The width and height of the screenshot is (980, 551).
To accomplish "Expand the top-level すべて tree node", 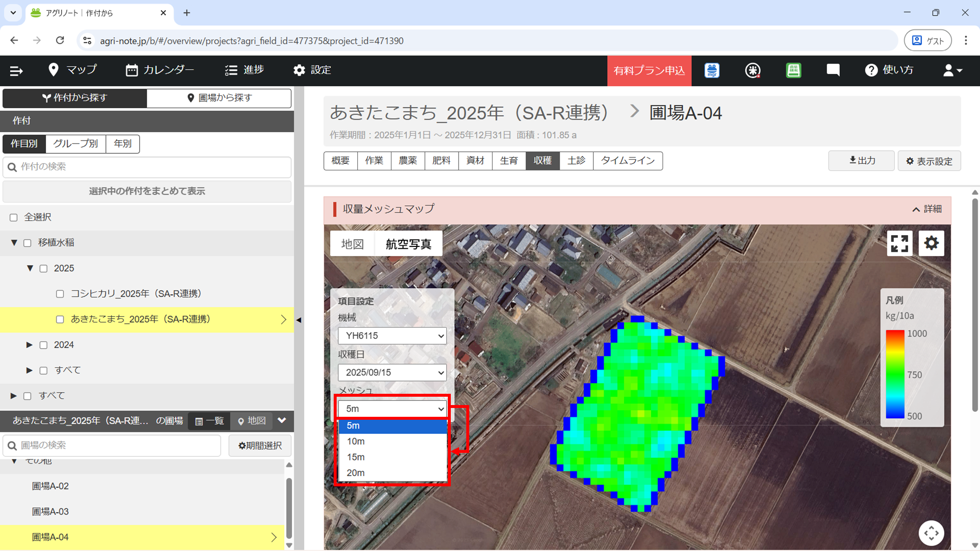I will 14,396.
